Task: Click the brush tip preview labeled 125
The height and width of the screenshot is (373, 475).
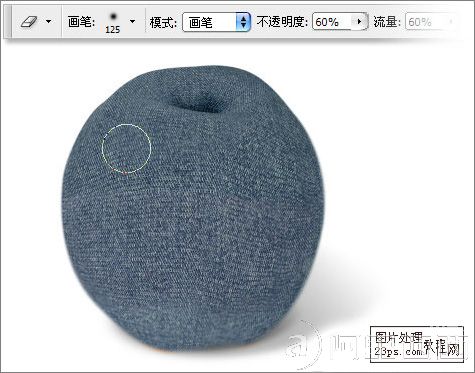Action: click(113, 22)
